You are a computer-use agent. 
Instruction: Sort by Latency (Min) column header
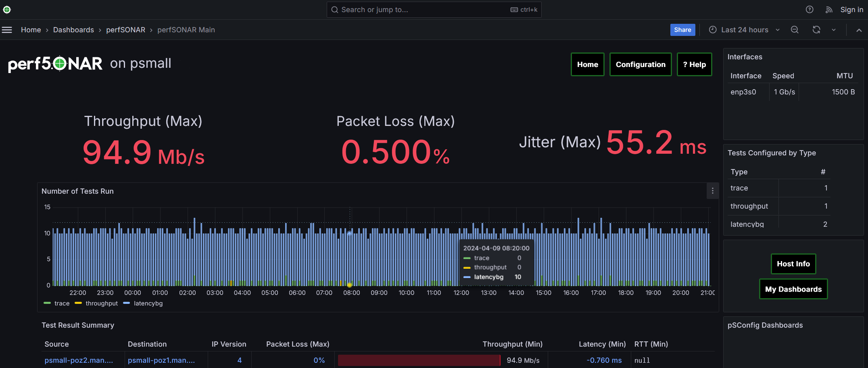tap(602, 344)
